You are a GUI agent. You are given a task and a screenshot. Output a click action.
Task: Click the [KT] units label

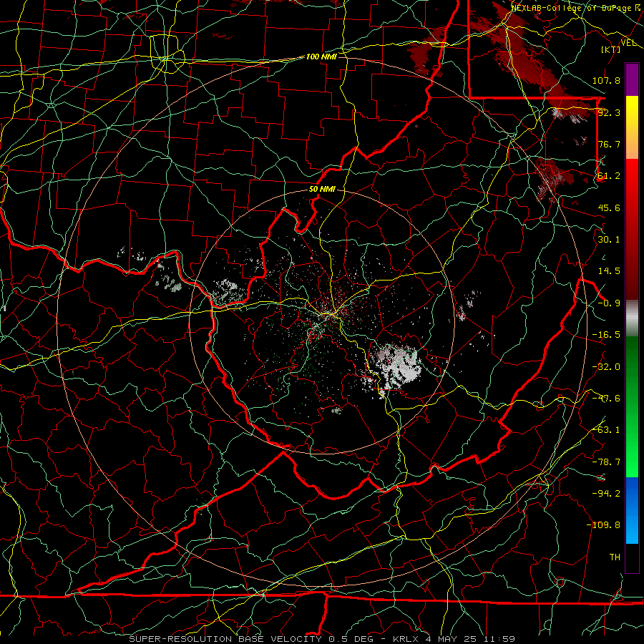[x=611, y=49]
